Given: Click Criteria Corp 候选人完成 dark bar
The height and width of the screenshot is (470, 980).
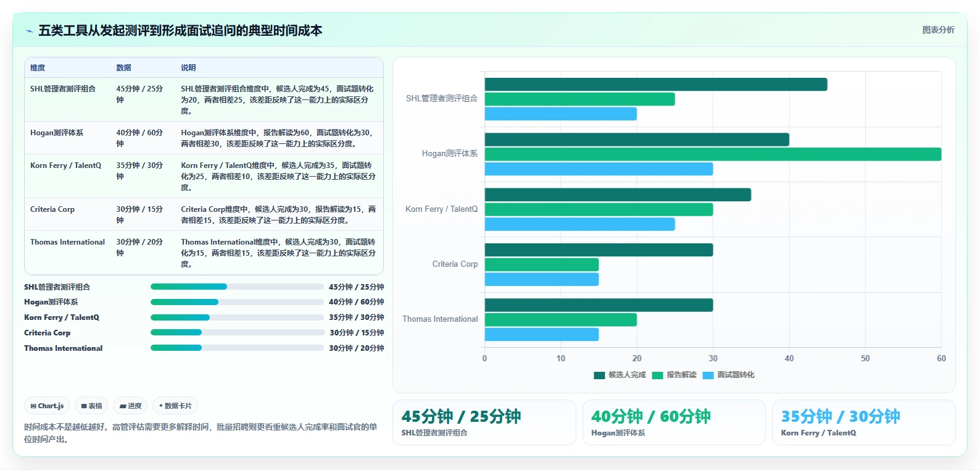Looking at the screenshot, I should pyautogui.click(x=599, y=250).
